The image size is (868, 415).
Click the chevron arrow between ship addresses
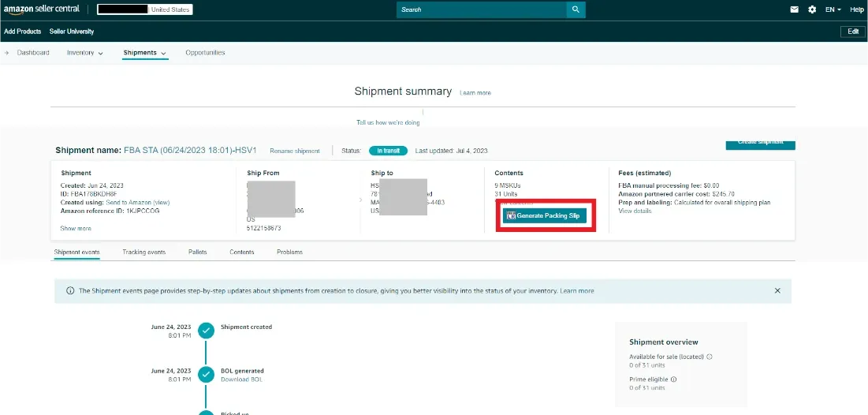click(x=360, y=200)
